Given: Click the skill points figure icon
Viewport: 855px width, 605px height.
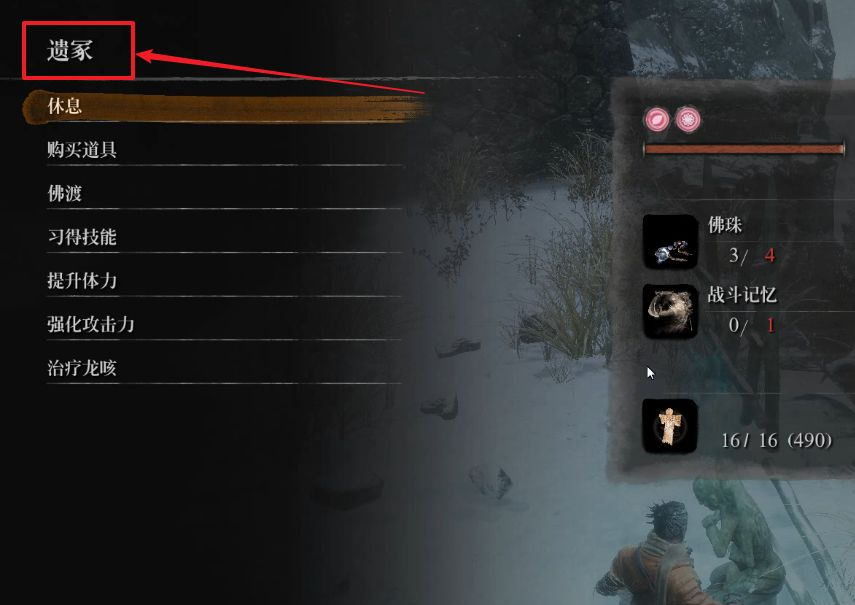Looking at the screenshot, I should click(x=670, y=426).
